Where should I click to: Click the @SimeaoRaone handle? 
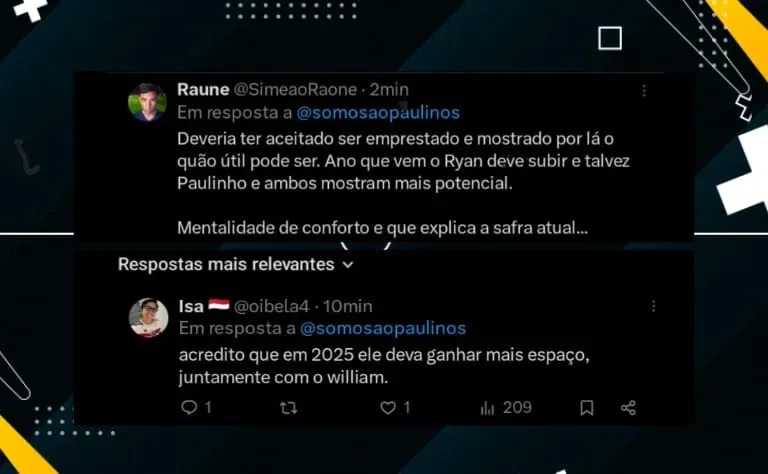[295, 90]
